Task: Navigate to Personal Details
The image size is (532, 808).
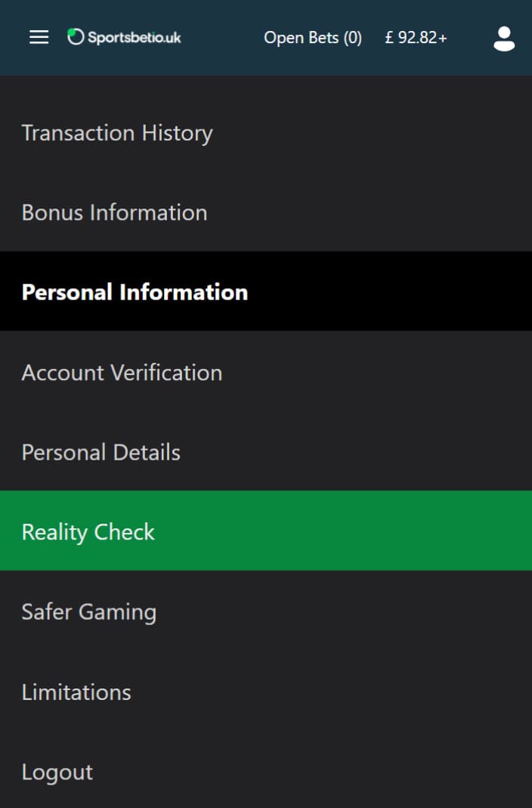Action: [x=101, y=453]
